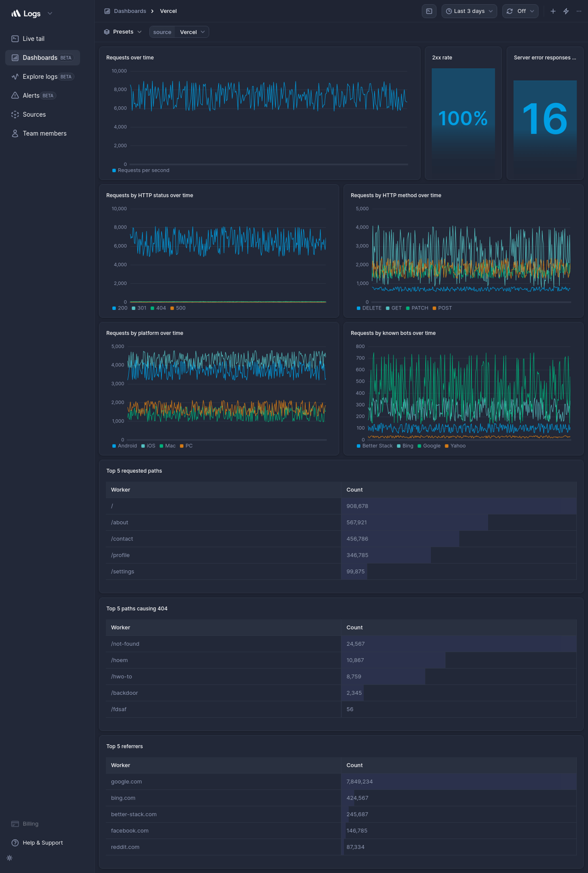Select the /settings path row

[x=341, y=571]
